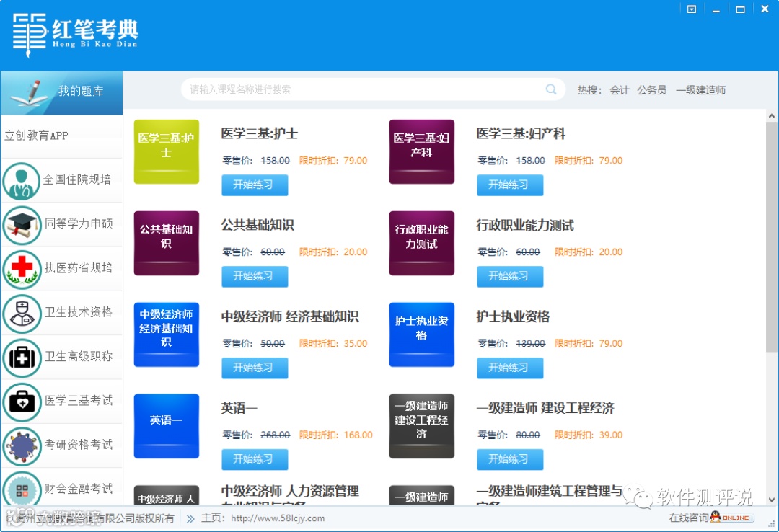Click 在线咨询 in the status bar
Screen dimensions: 779x532
pos(689,518)
